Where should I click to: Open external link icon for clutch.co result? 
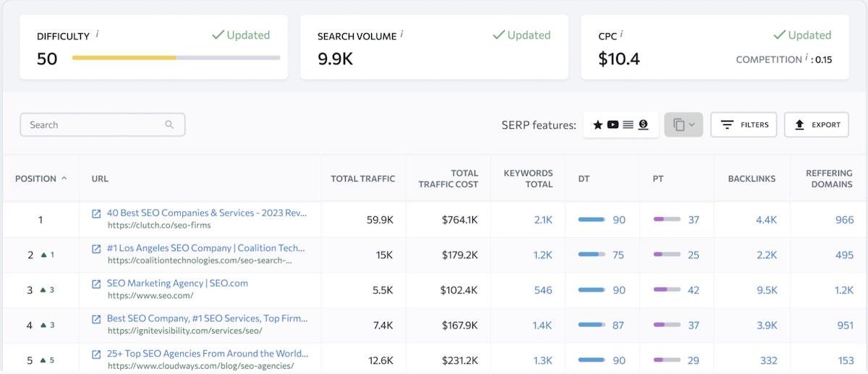click(x=96, y=213)
